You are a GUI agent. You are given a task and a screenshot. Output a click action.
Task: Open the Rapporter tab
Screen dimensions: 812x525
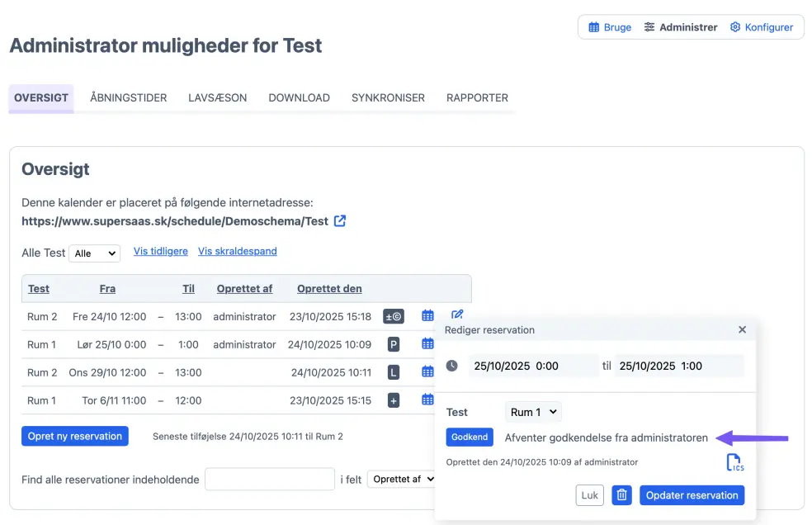click(x=477, y=97)
